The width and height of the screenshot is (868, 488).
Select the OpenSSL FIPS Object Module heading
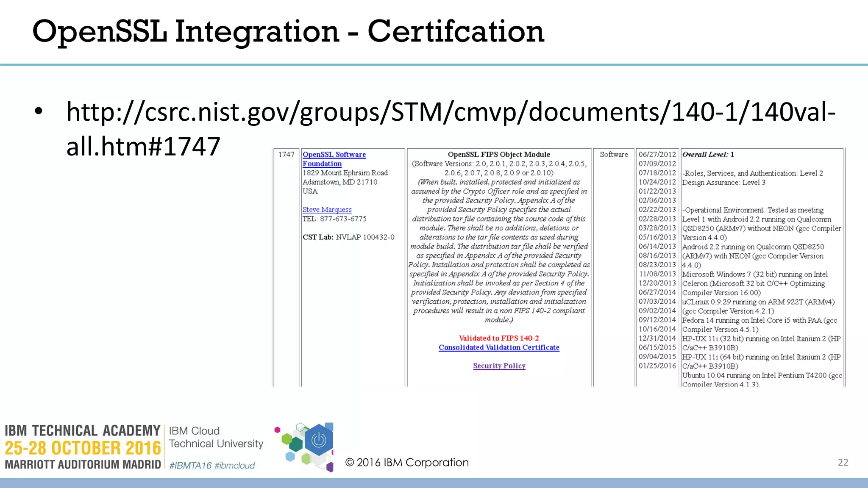coord(499,155)
